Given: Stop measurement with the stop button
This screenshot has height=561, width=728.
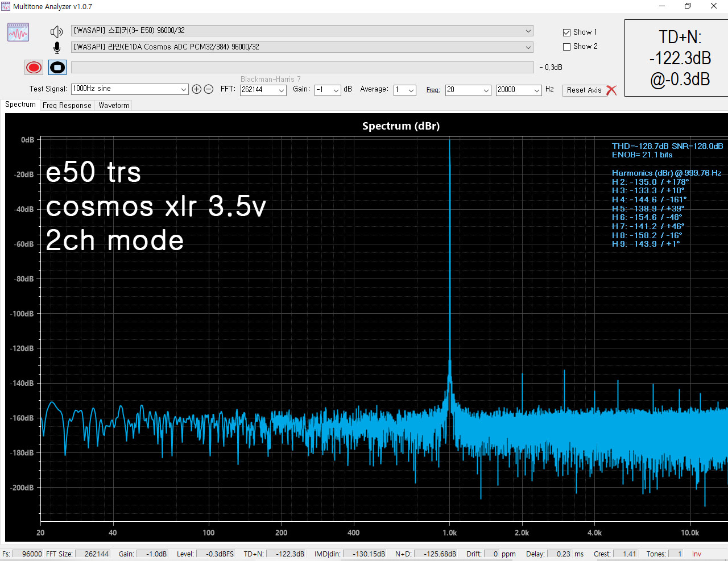Looking at the screenshot, I should click(x=57, y=68).
